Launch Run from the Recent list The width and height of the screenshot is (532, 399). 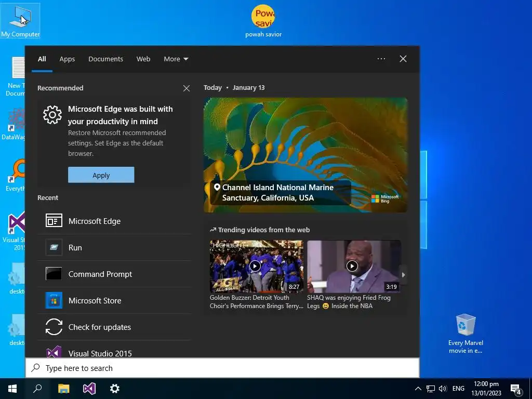click(114, 248)
